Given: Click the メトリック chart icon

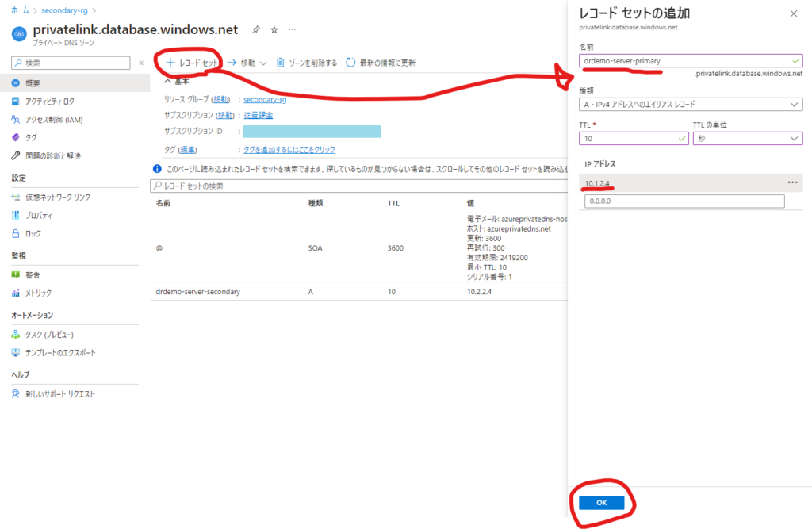Looking at the screenshot, I should pos(16,293).
